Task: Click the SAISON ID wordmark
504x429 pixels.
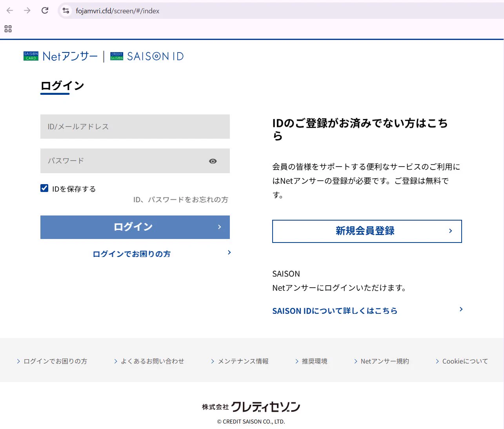Action: click(155, 56)
